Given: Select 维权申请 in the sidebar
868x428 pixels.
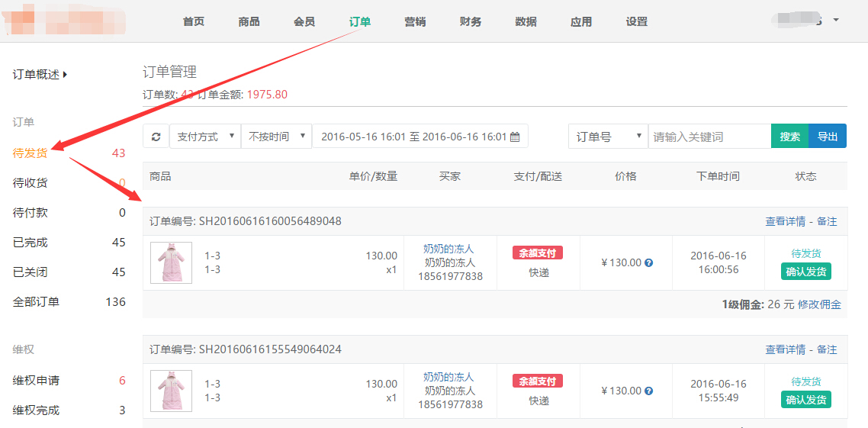Looking at the screenshot, I should tap(36, 381).
